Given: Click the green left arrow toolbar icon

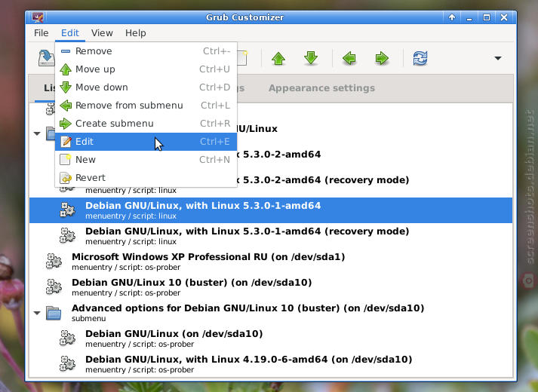Looking at the screenshot, I should point(349,58).
